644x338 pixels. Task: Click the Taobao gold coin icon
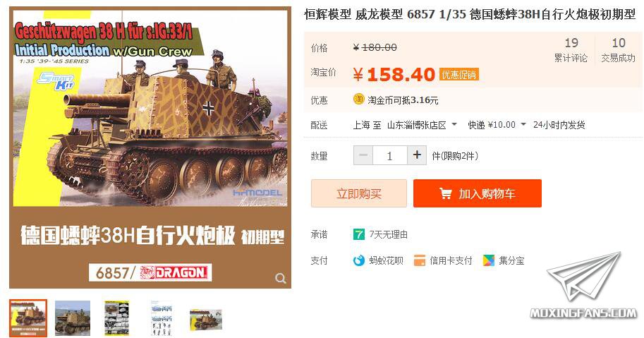pos(358,99)
